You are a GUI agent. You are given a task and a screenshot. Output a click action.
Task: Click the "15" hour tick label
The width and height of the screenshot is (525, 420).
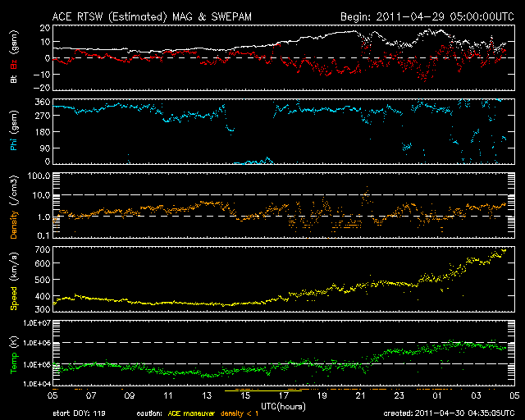pyautogui.click(x=245, y=395)
